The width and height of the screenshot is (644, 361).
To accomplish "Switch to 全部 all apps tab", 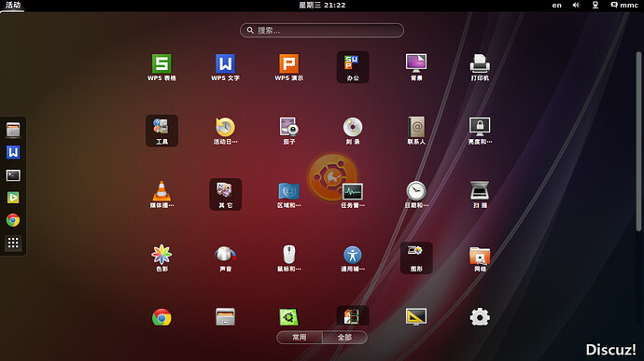I will pyautogui.click(x=344, y=337).
